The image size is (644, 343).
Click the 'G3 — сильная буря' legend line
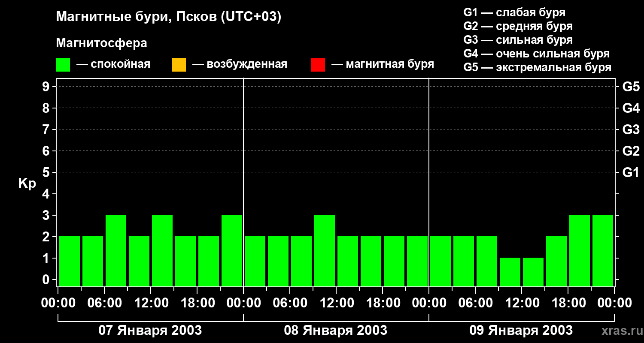point(518,40)
